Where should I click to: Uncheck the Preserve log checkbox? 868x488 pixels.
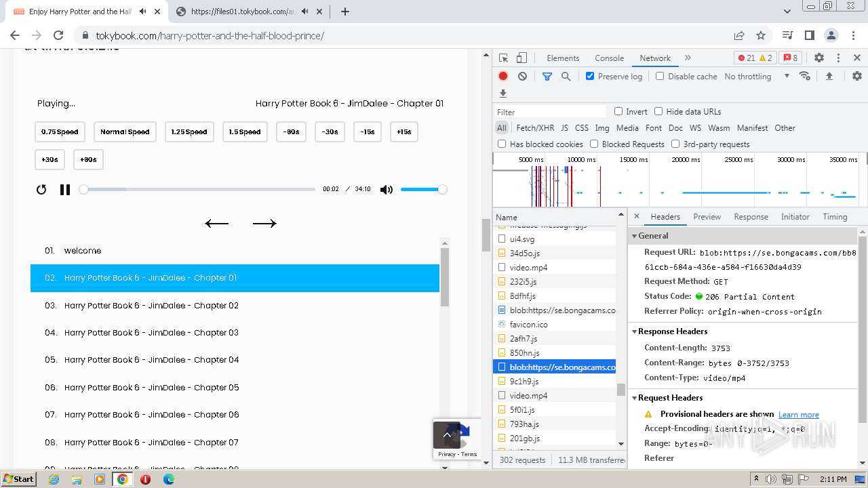(x=590, y=77)
